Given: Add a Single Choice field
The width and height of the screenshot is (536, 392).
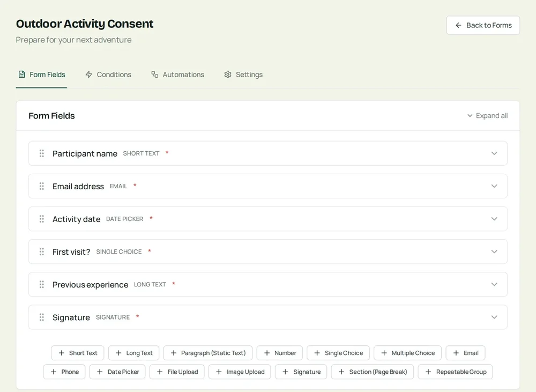Looking at the screenshot, I should coord(338,353).
